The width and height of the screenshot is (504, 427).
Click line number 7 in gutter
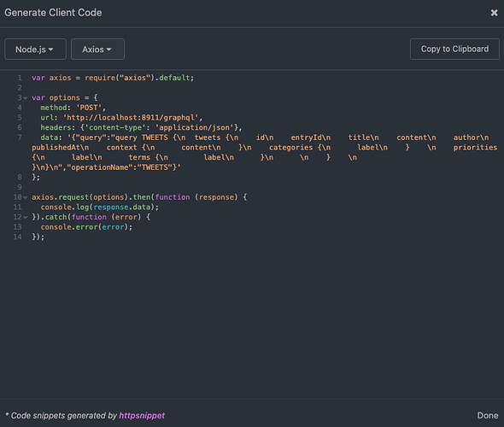click(x=20, y=137)
